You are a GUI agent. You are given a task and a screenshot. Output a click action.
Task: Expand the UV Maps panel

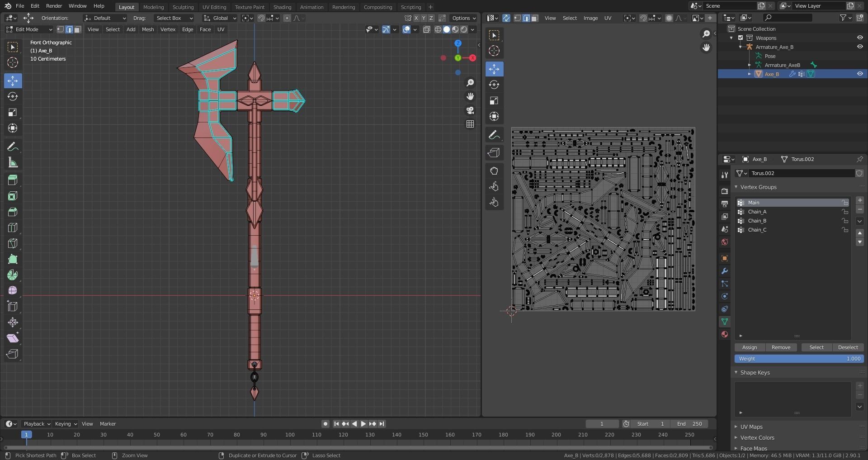pyautogui.click(x=751, y=427)
